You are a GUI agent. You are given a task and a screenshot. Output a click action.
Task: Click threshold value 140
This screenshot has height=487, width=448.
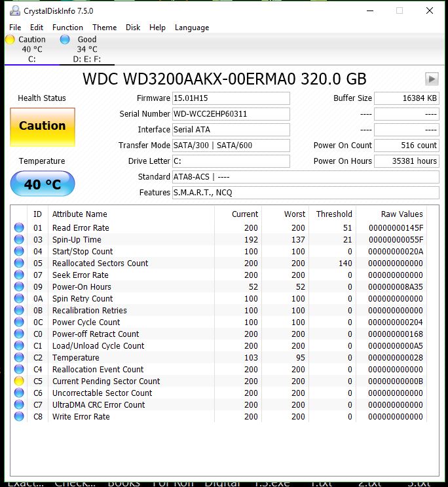click(345, 263)
